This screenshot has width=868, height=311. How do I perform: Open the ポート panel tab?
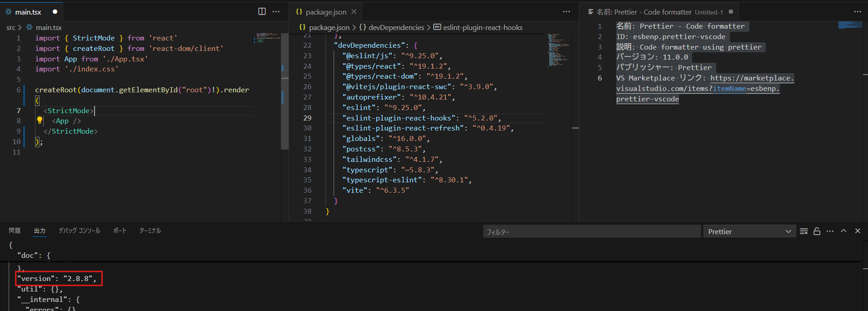[120, 231]
